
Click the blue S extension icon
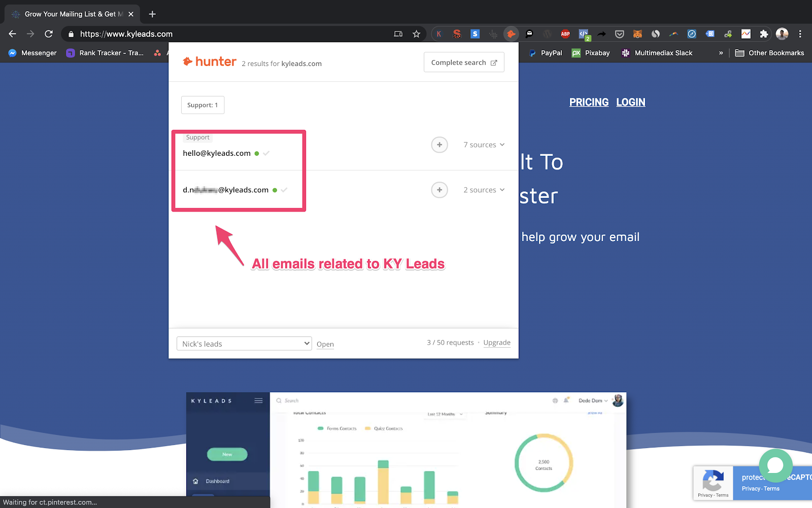(x=475, y=34)
